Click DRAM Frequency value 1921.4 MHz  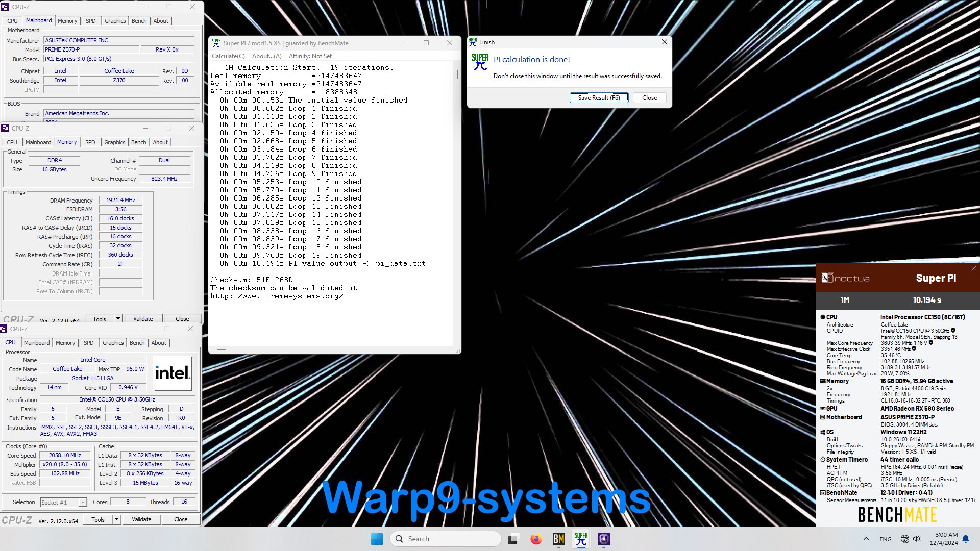pyautogui.click(x=120, y=201)
